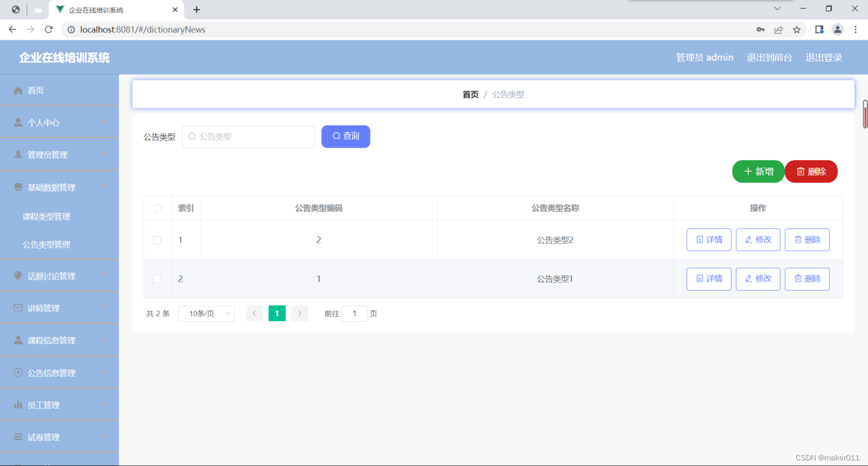This screenshot has height=466, width=868.
Task: Open 课程类型管理 submenu item
Action: coord(46,217)
